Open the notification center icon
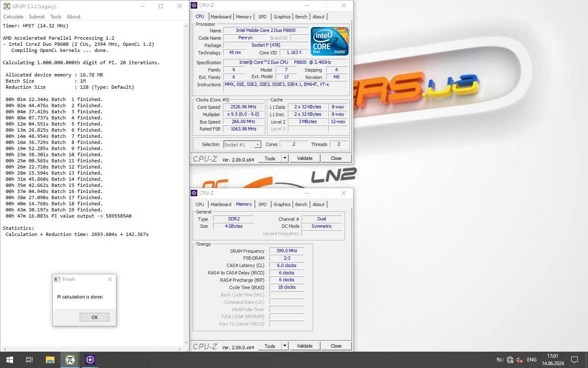The height and width of the screenshot is (368, 588). [x=575, y=360]
